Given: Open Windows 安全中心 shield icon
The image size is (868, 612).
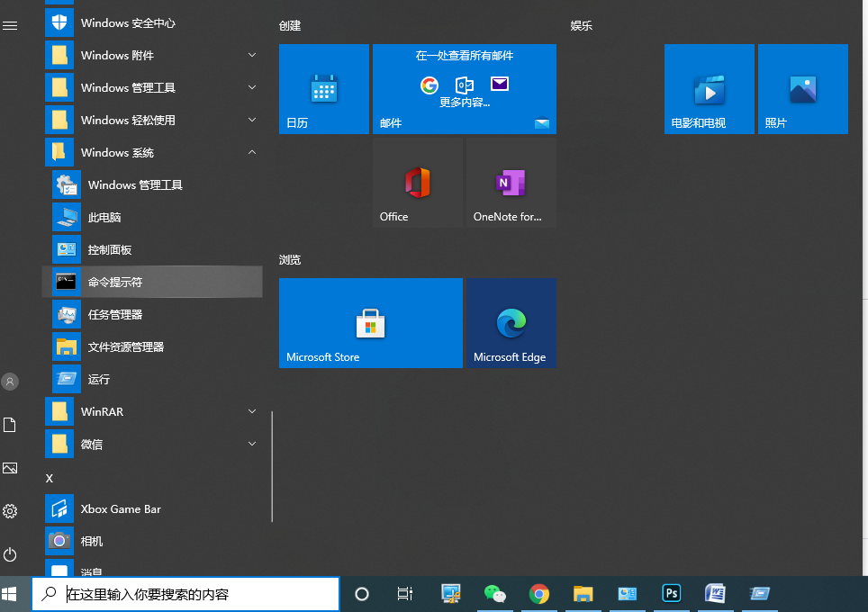Looking at the screenshot, I should [59, 22].
